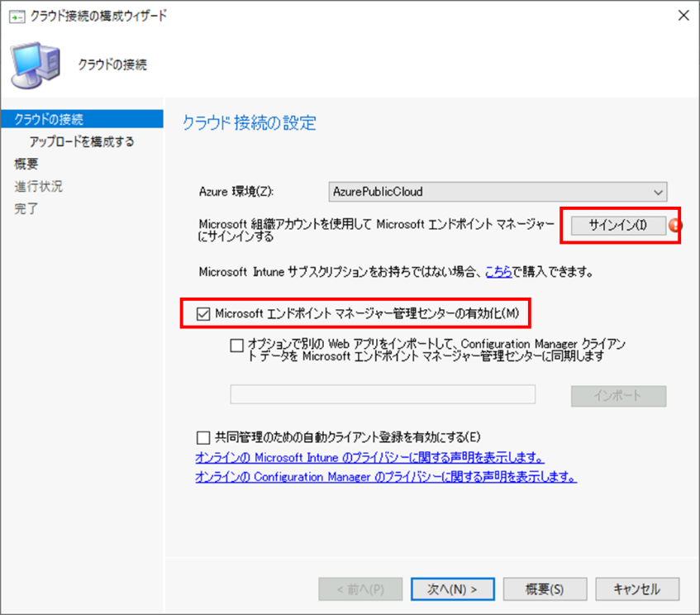Select クラウドの接続 step in sidebar
The image size is (700, 615).
click(x=82, y=119)
